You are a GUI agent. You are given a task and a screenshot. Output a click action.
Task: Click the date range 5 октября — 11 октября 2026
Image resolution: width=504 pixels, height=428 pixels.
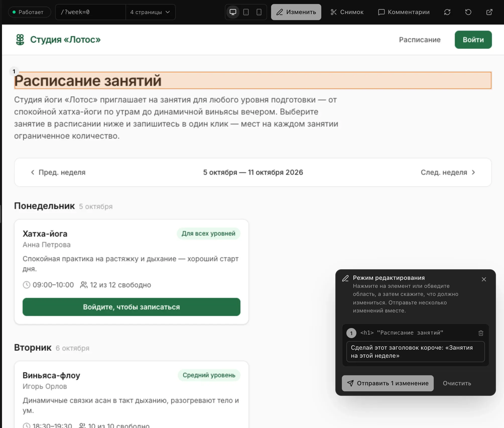pyautogui.click(x=253, y=172)
